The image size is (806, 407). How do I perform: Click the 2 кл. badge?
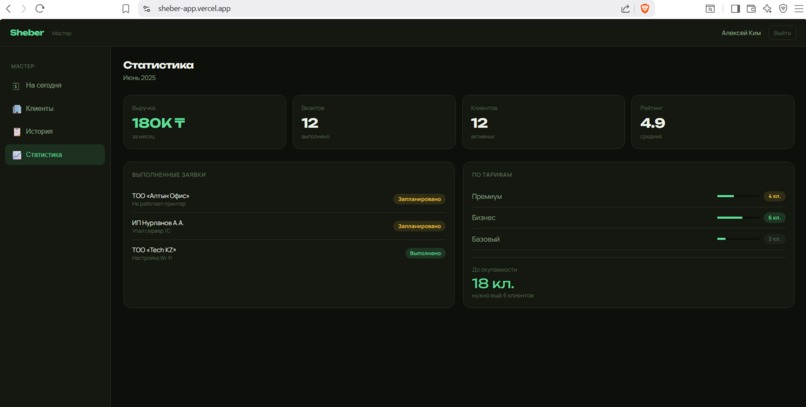click(x=774, y=239)
